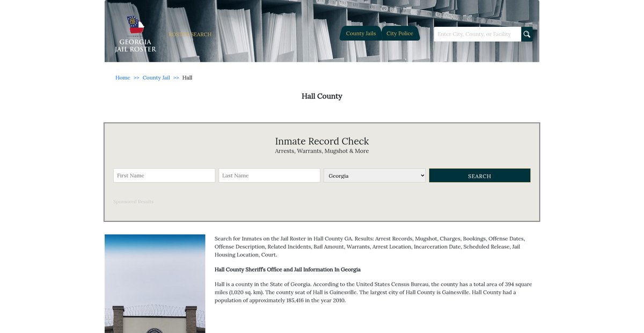644x333 pixels.
Task: Click into the Last Name field
Action: (269, 176)
